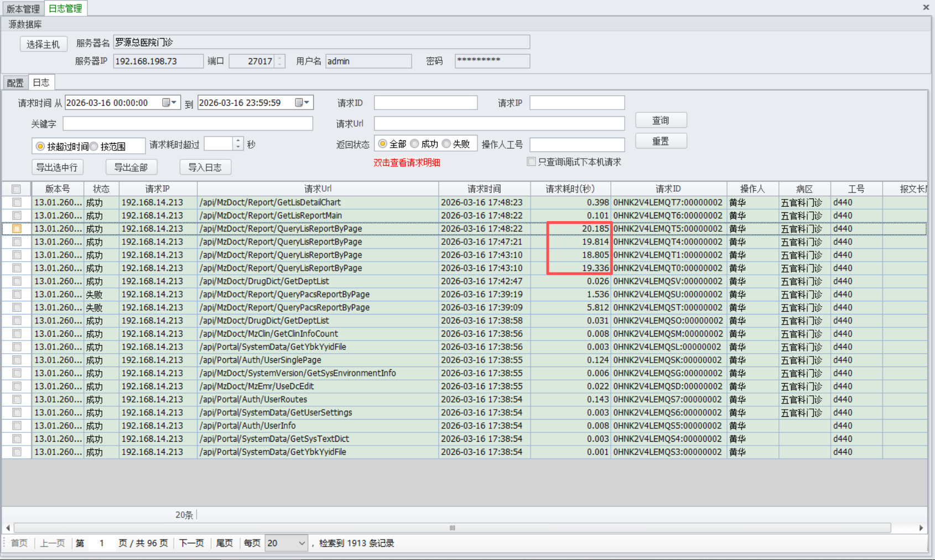935x560 pixels.
Task: Click the 请求Url column header
Action: pos(318,189)
